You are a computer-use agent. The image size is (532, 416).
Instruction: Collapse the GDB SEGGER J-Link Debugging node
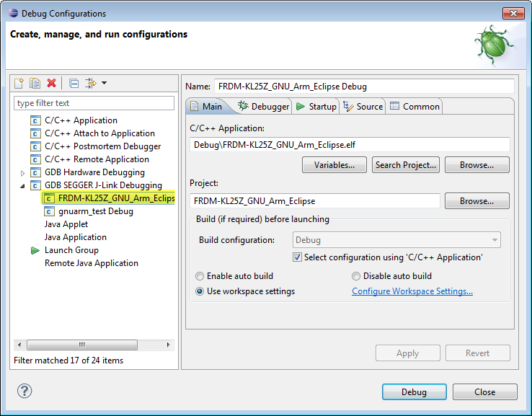(x=23, y=186)
